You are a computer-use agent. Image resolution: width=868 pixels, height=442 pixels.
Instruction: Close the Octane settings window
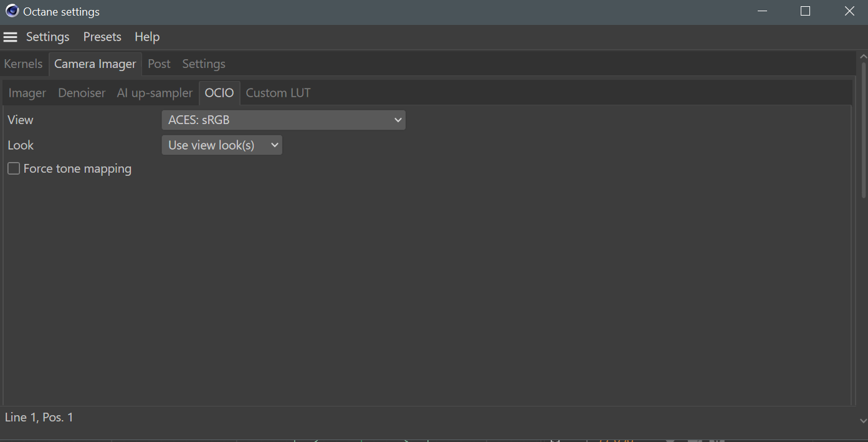coord(849,11)
